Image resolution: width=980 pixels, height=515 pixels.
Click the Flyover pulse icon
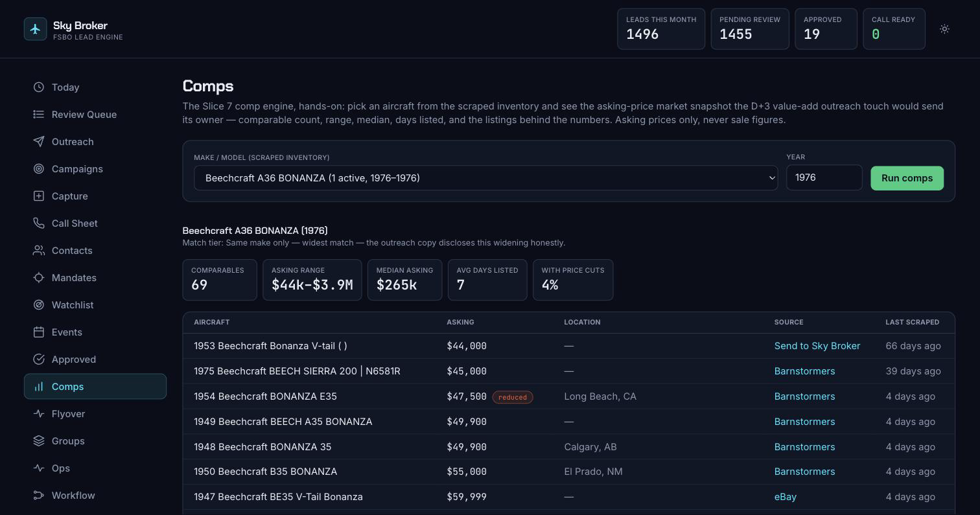tap(39, 414)
